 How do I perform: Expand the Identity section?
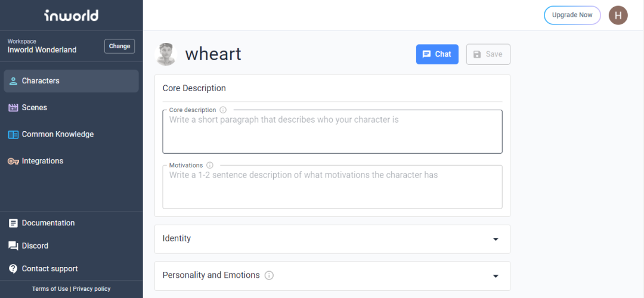[x=496, y=239]
